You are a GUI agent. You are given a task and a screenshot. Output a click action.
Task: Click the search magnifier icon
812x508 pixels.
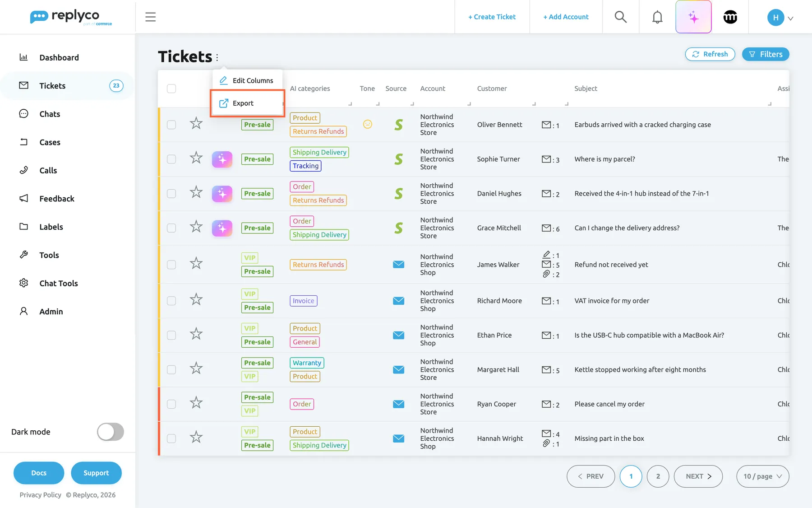tap(621, 17)
